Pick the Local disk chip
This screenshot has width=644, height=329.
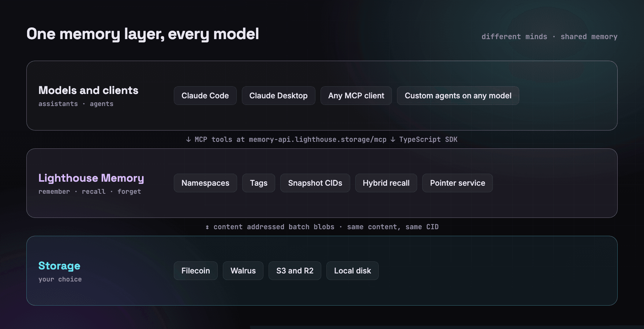click(352, 271)
